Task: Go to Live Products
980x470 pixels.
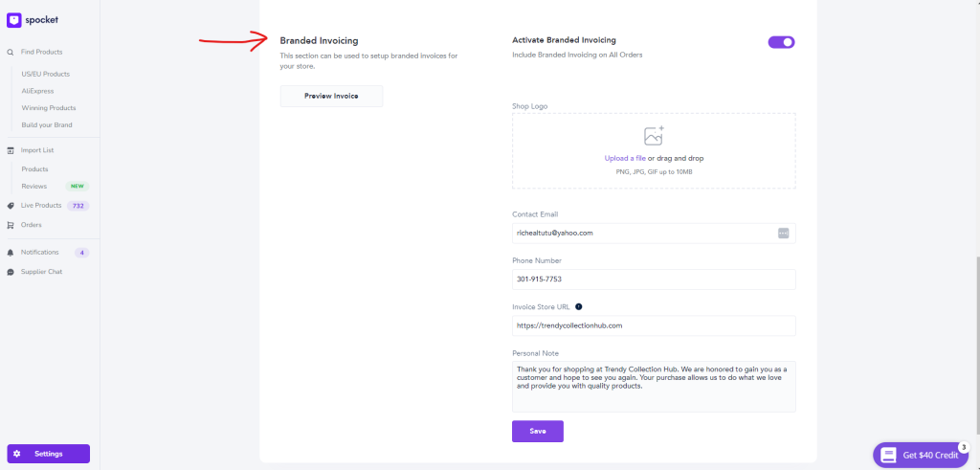Action: pyautogui.click(x=41, y=206)
